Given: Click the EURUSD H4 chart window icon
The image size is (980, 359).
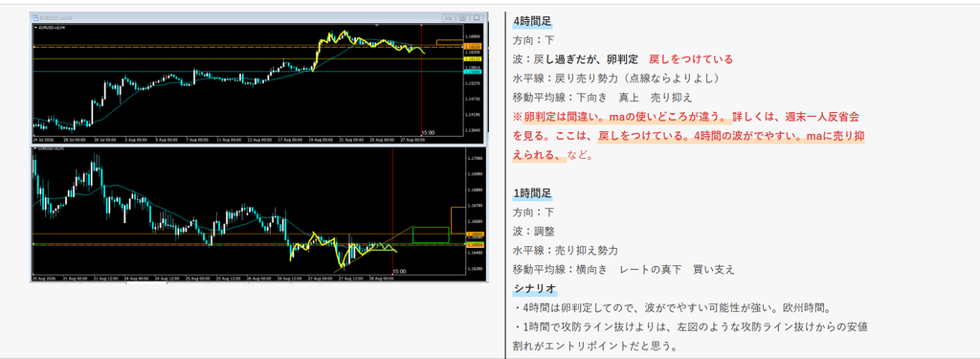Looking at the screenshot, I should point(35,18).
